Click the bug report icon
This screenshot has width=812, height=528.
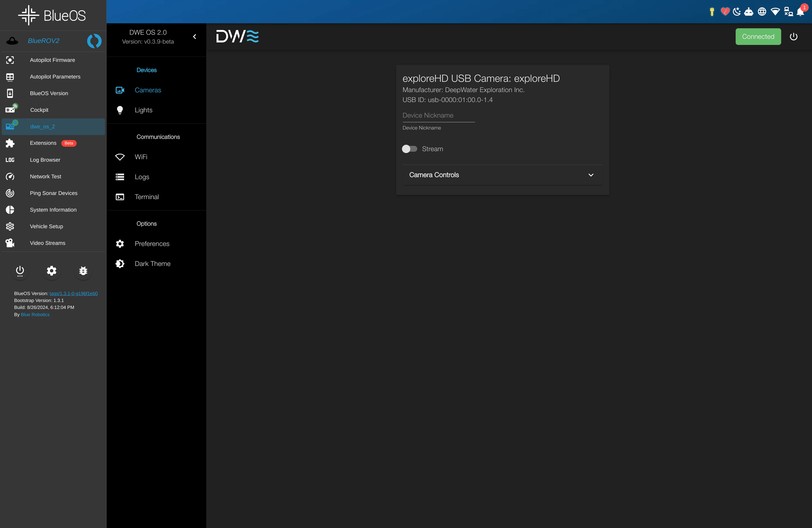click(x=83, y=271)
